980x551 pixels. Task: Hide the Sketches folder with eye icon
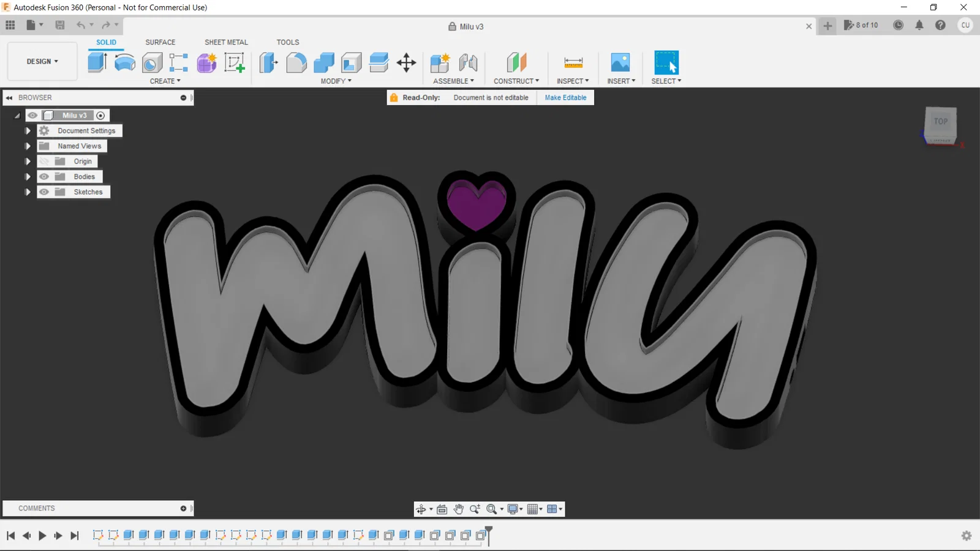(44, 192)
